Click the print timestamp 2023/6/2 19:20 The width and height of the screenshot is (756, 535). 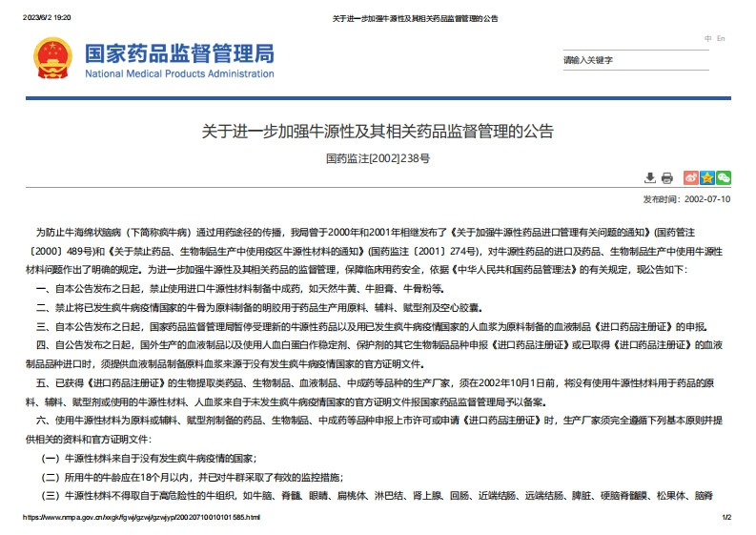(x=48, y=18)
